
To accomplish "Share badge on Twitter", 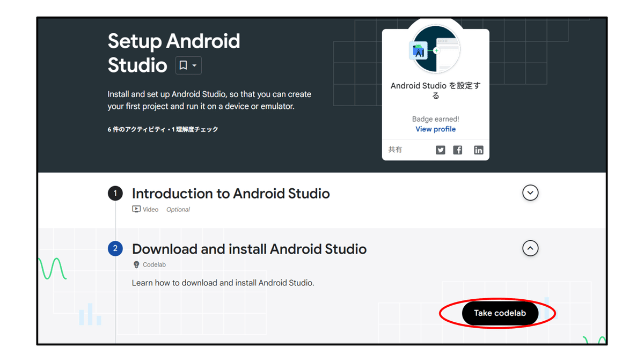I will tap(441, 150).
